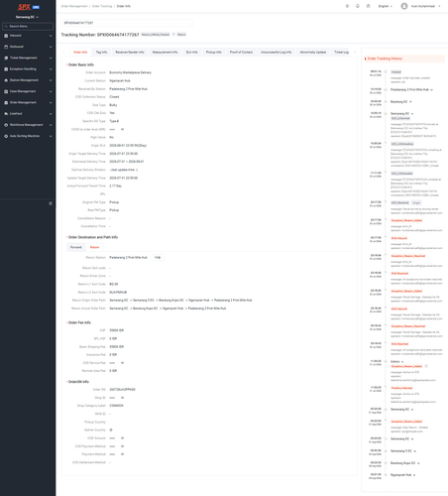Click the Return tag beside tracking number
The image size is (448, 496).
[x=181, y=35]
